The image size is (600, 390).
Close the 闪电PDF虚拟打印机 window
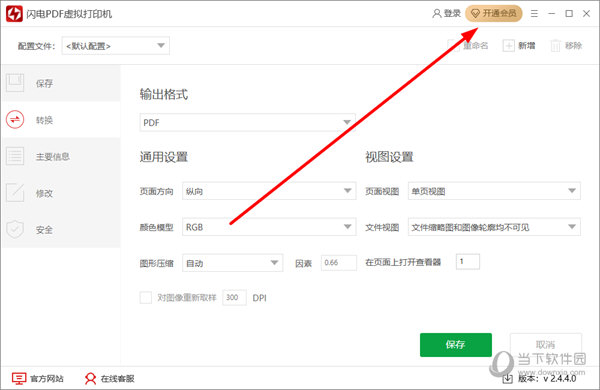coord(586,14)
